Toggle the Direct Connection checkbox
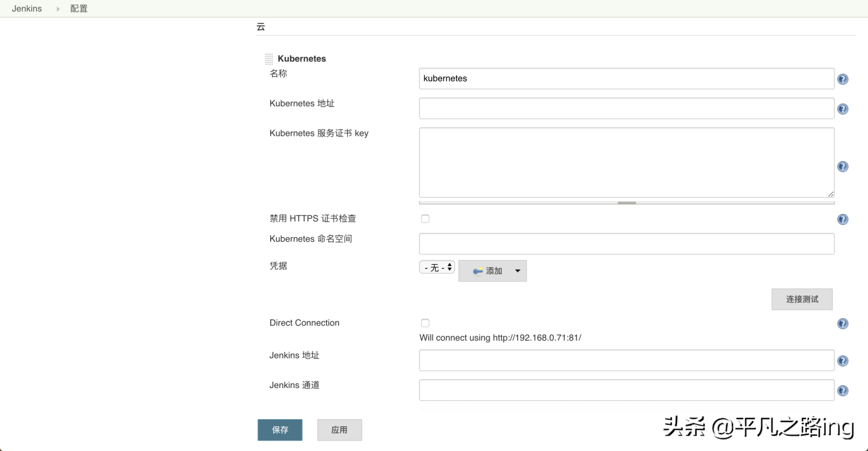 425,323
